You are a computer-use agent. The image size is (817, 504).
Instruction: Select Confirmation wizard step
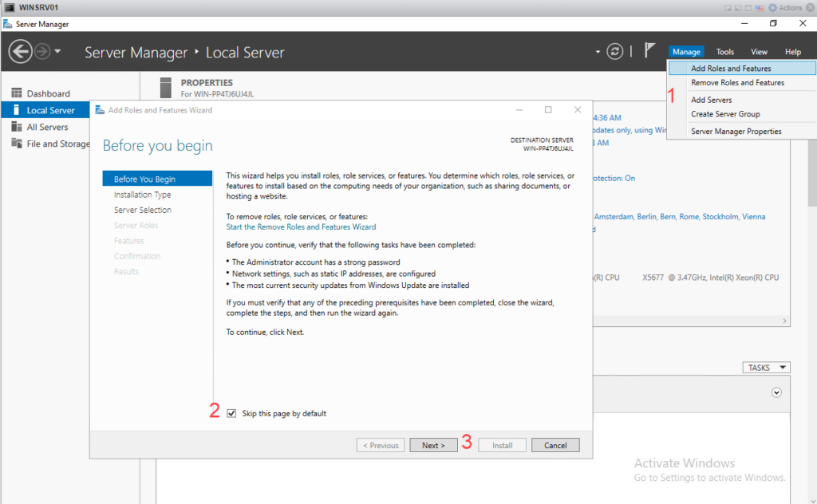[x=137, y=256]
